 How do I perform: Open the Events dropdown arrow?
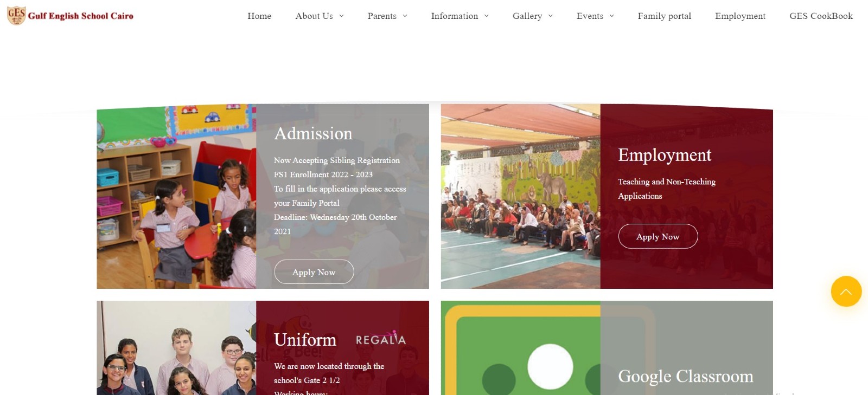(612, 16)
